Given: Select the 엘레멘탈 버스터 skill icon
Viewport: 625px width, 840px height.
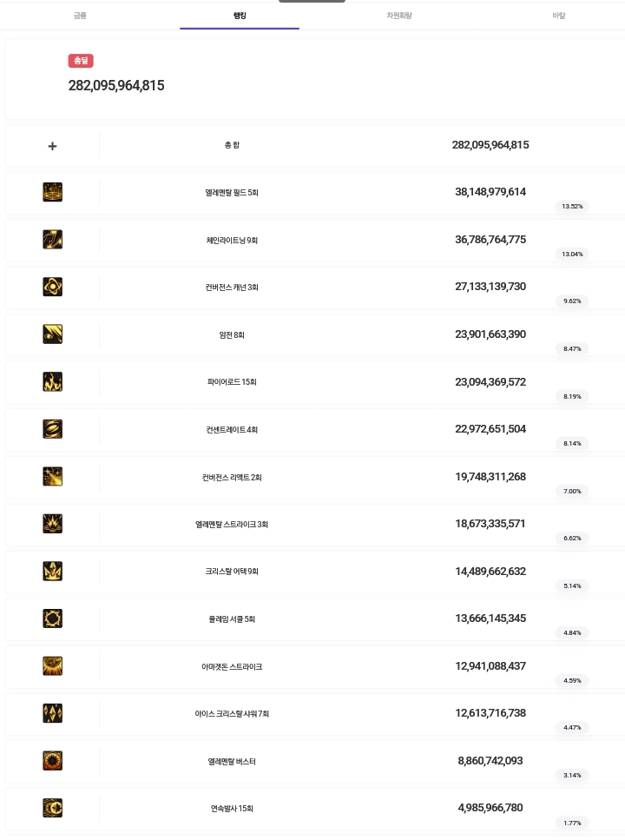Looking at the screenshot, I should coord(52,761).
